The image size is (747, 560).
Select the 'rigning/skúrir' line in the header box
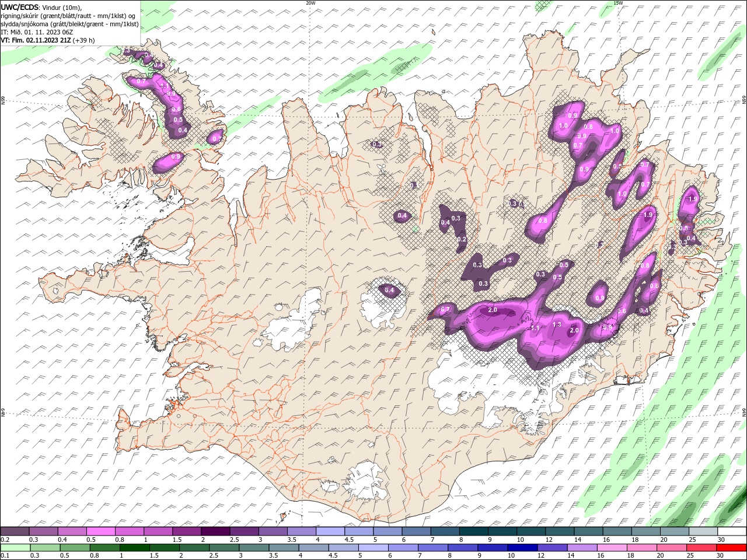68,16
